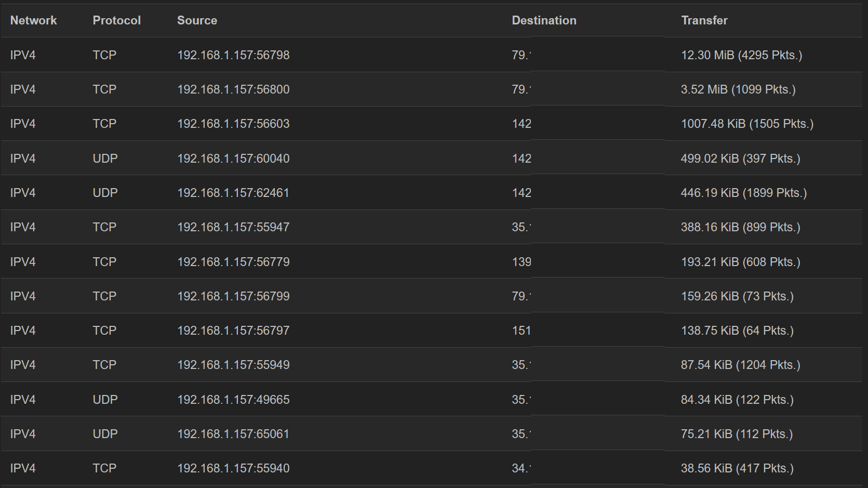Click the Protocol column header
Screen dimensions: 868x488
(116, 20)
